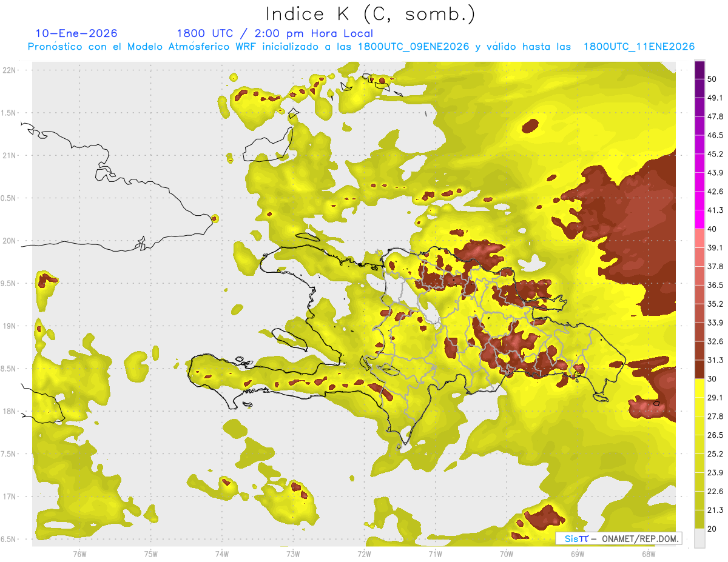Click the color scale value "23.9"
The height and width of the screenshot is (562, 728).
coord(716,473)
